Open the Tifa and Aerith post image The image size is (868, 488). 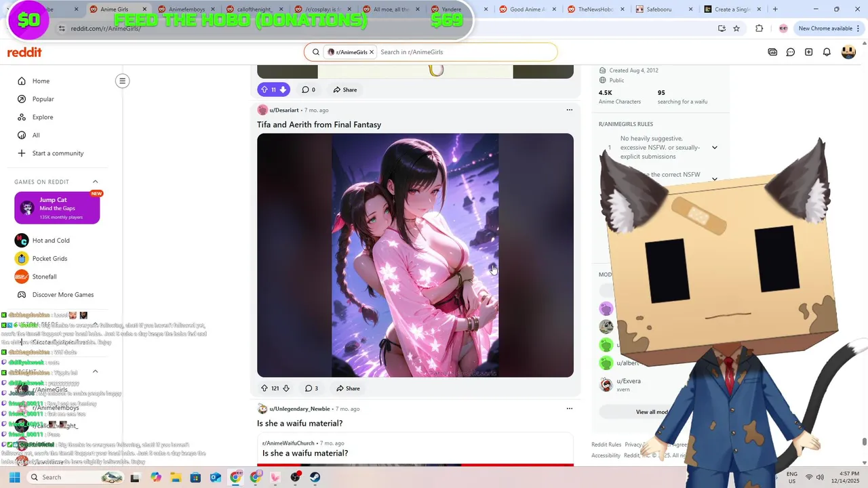coord(415,256)
